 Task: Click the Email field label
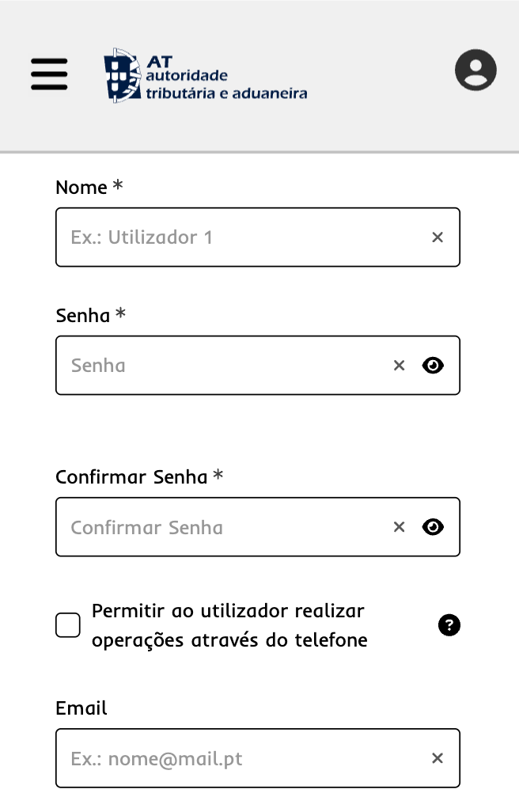(x=81, y=708)
